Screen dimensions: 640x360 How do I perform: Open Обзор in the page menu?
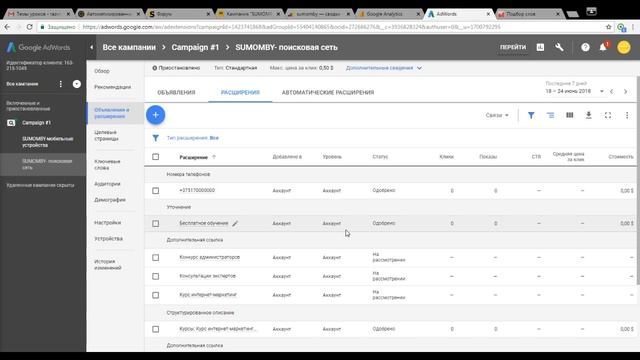[102, 71]
